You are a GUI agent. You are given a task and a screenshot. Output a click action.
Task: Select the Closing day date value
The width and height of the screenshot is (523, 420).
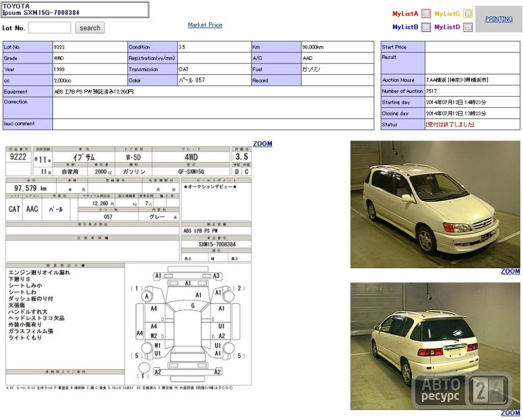(x=456, y=113)
